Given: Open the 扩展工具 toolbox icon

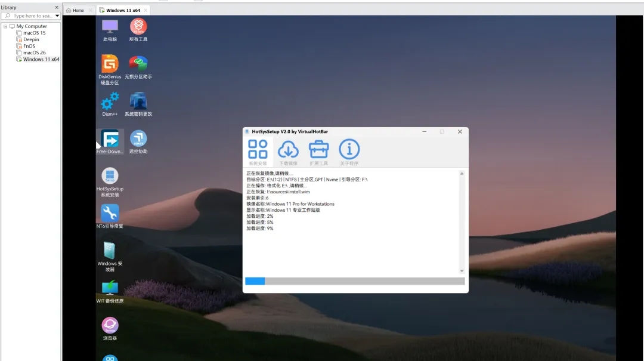Looking at the screenshot, I should click(318, 152).
